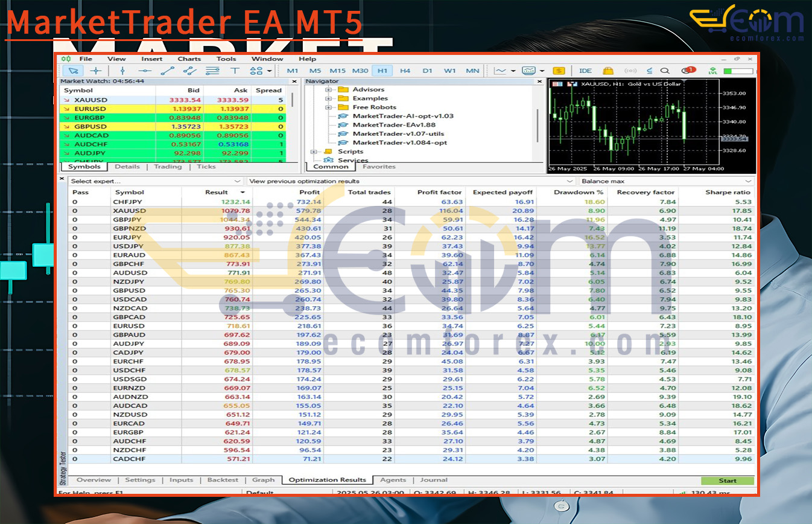Switch chart timeframe to M15
Viewport: 812px width, 524px height.
point(337,71)
